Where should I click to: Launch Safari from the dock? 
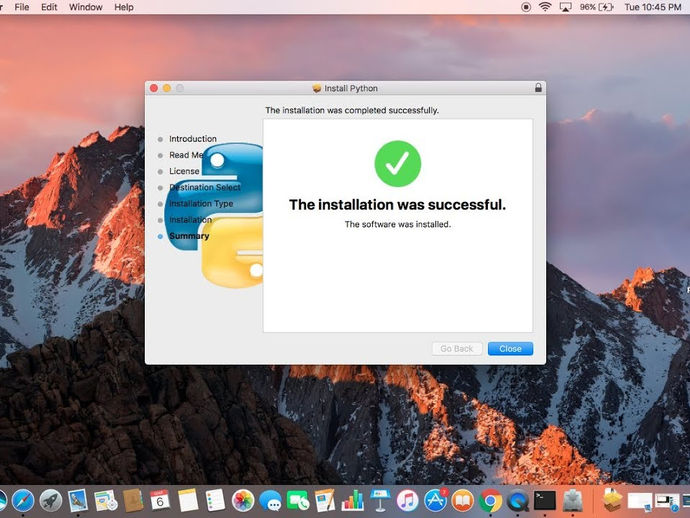[x=23, y=500]
